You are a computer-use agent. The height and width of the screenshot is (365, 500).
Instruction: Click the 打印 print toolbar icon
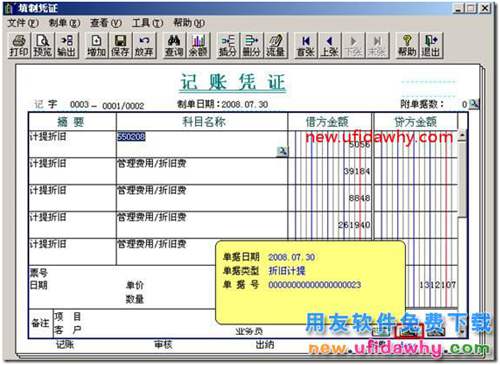[x=19, y=46]
